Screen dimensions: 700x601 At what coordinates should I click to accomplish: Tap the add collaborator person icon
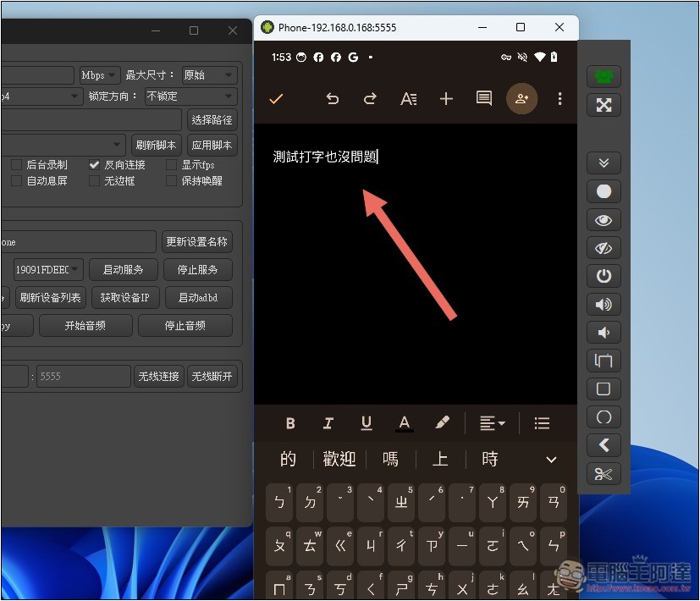click(521, 99)
